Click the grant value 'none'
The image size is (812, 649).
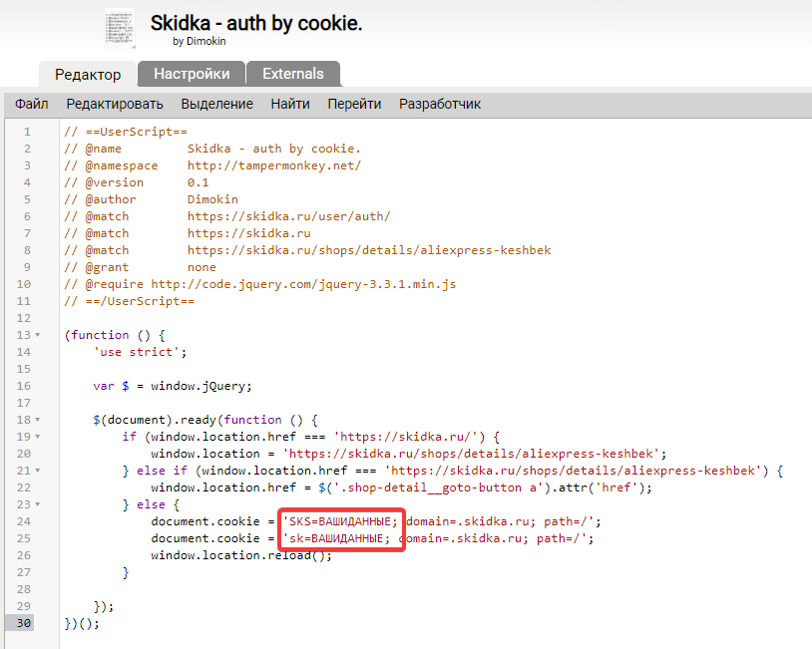[x=202, y=267]
